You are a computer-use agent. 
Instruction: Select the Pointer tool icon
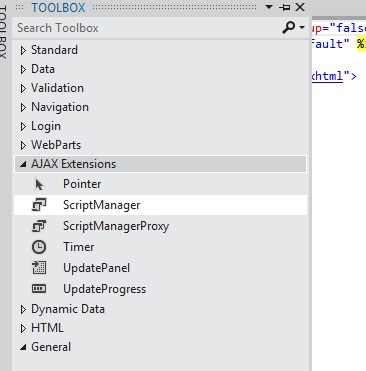[x=39, y=184]
